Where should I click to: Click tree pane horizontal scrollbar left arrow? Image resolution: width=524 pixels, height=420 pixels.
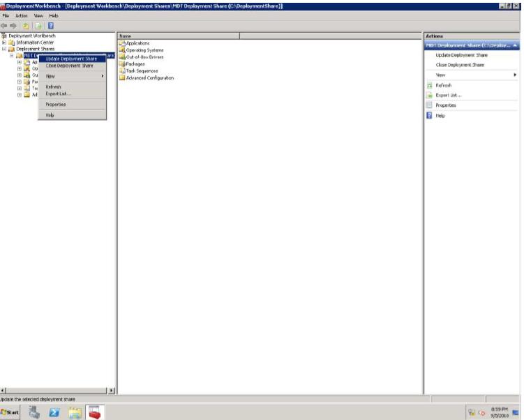[3, 390]
